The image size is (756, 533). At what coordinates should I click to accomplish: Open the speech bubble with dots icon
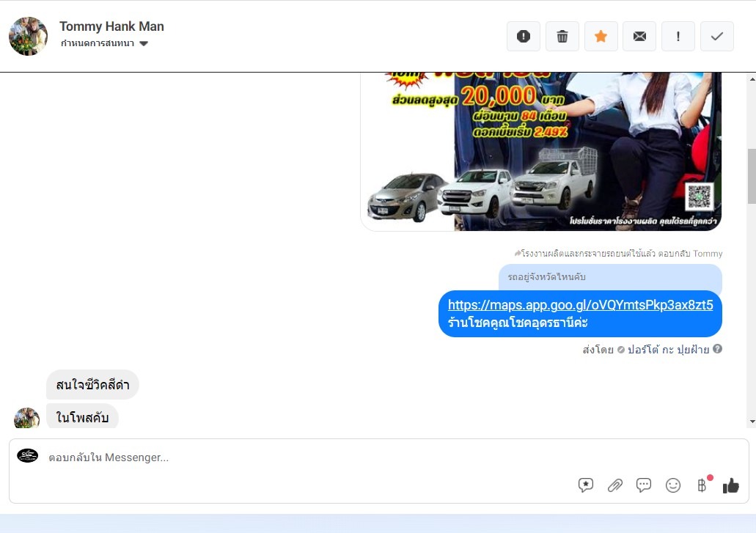point(644,485)
